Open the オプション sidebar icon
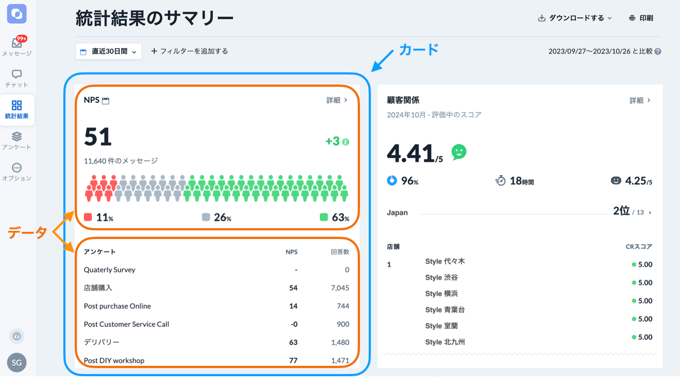This screenshot has height=379, width=680. (x=17, y=172)
